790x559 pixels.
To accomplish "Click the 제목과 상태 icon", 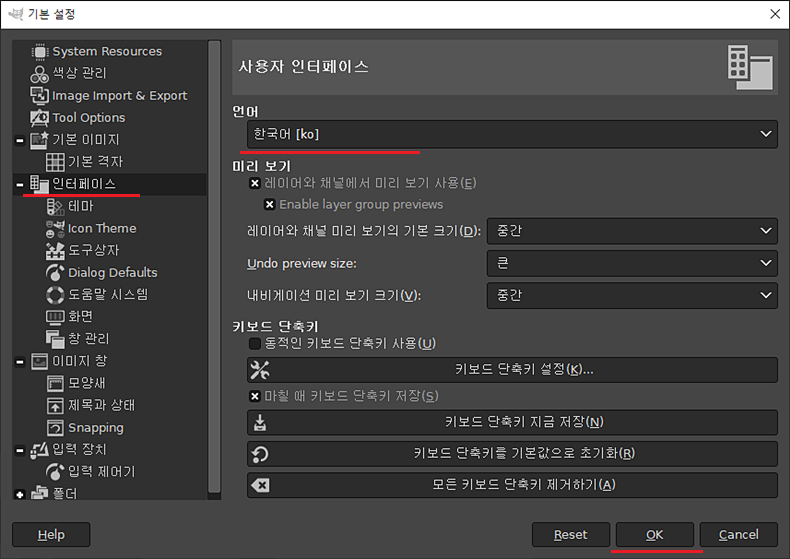I will click(55, 405).
